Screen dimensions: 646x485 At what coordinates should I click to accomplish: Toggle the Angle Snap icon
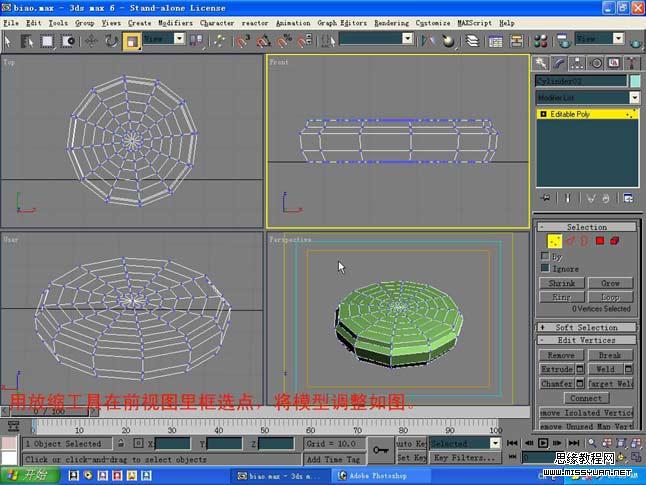tap(264, 41)
